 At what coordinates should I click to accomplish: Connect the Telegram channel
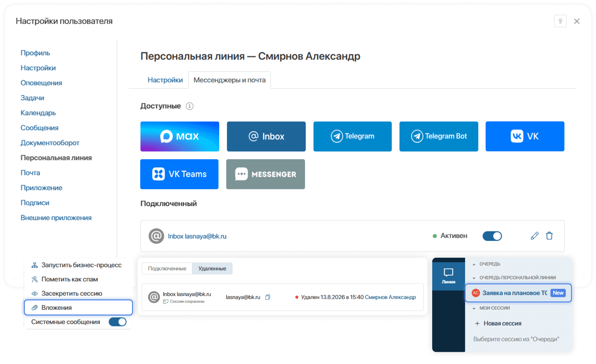pos(352,136)
